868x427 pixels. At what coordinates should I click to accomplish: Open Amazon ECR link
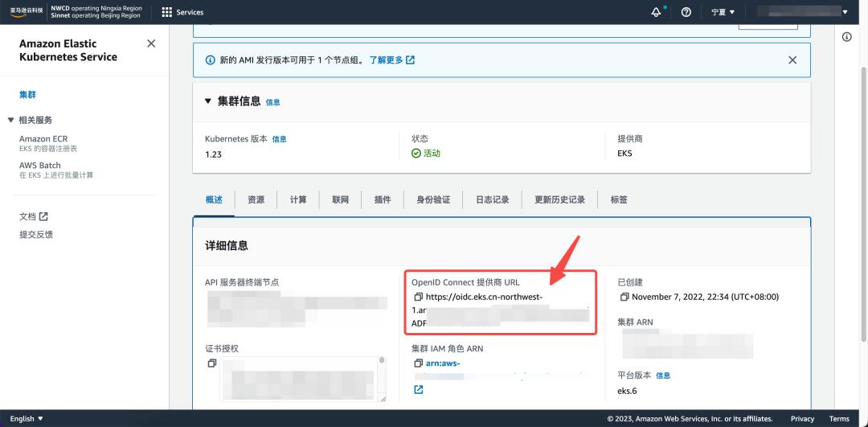(43, 138)
